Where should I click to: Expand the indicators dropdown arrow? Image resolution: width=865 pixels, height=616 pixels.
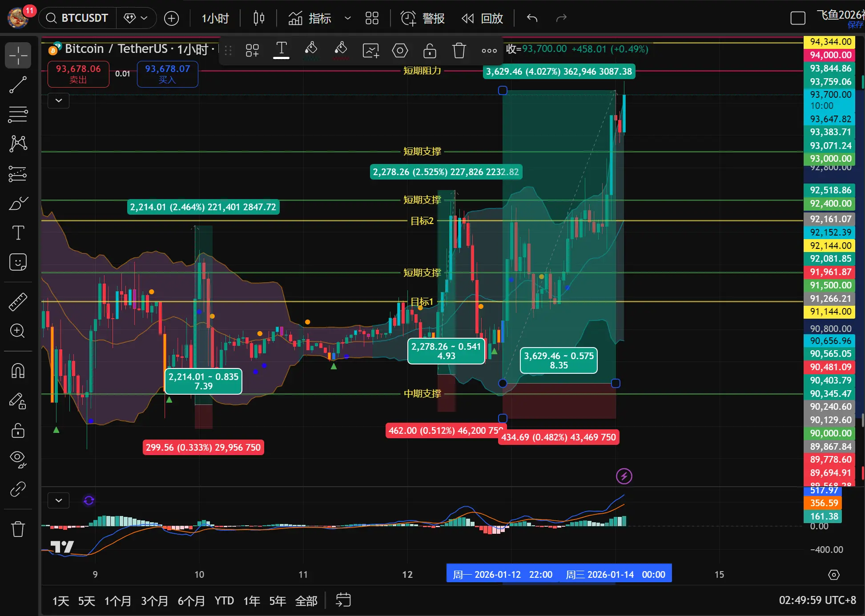(348, 18)
